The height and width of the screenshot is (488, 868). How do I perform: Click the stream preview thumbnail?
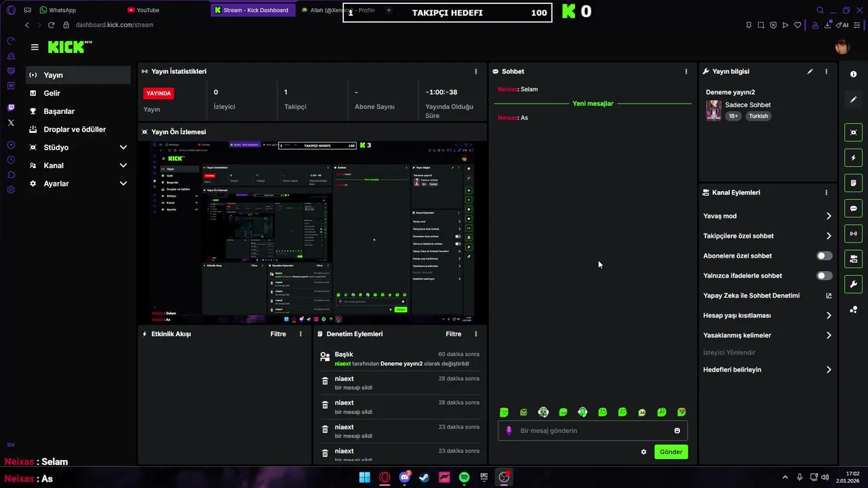313,232
